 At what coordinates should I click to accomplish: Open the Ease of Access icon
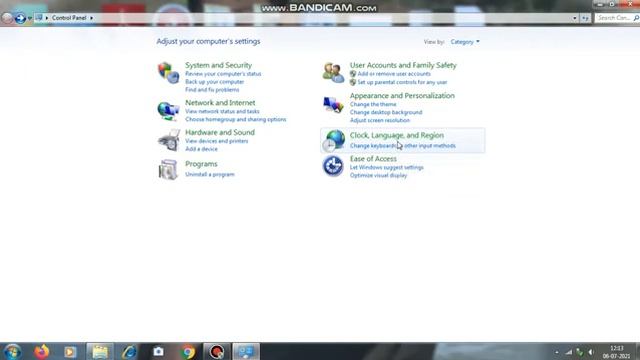tap(333, 166)
